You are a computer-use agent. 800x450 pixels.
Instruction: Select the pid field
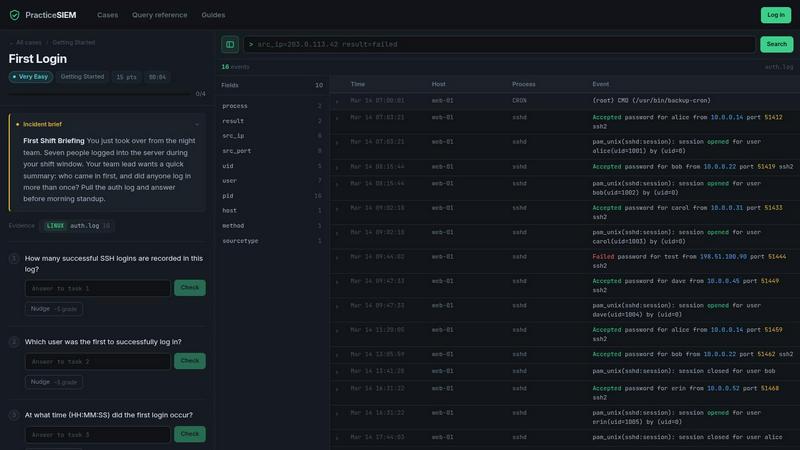[272, 196]
